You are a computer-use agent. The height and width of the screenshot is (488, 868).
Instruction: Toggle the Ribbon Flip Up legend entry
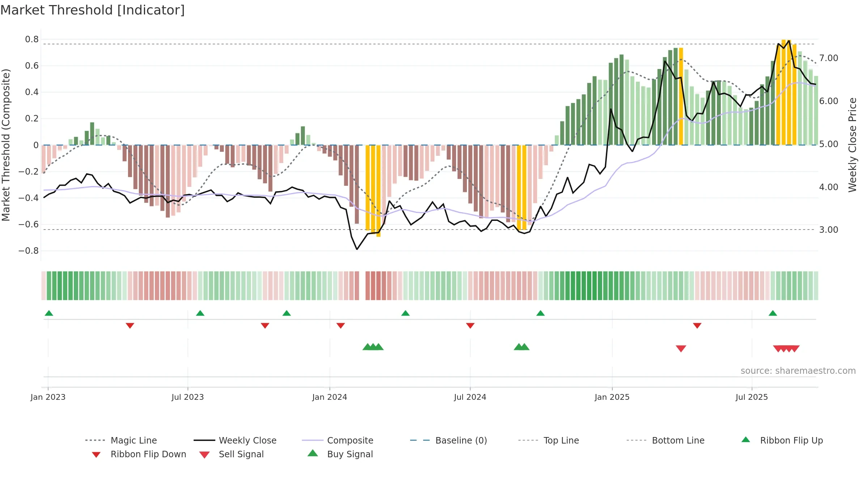pos(782,440)
